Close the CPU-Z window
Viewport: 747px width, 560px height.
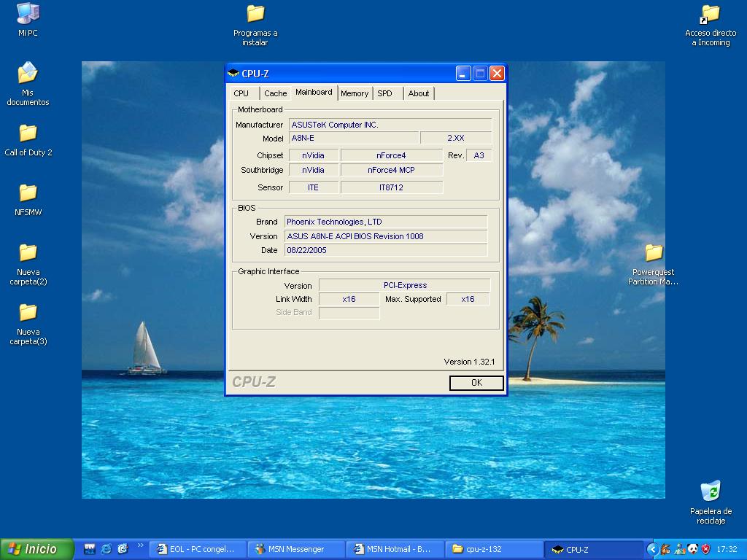497,74
